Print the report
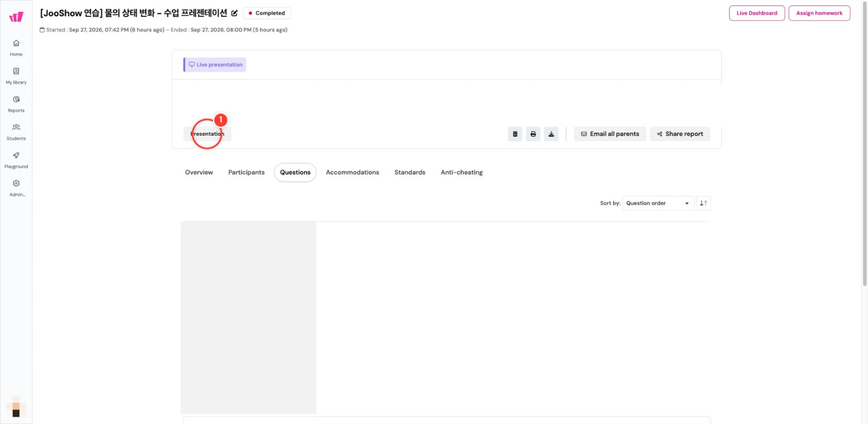 533,134
